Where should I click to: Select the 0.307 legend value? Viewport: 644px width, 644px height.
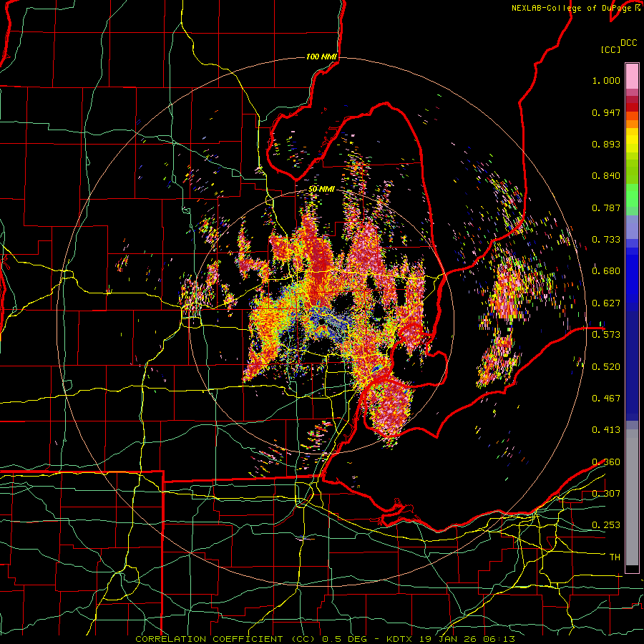click(x=606, y=494)
